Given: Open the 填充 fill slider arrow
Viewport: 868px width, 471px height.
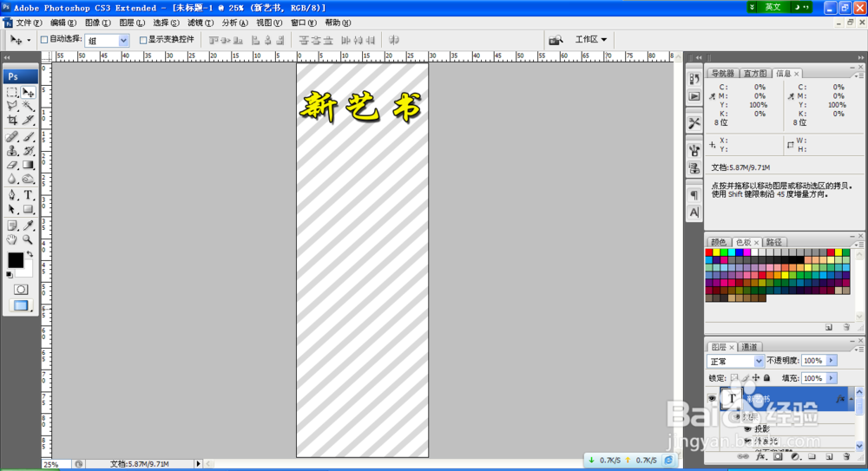Looking at the screenshot, I should (x=831, y=378).
